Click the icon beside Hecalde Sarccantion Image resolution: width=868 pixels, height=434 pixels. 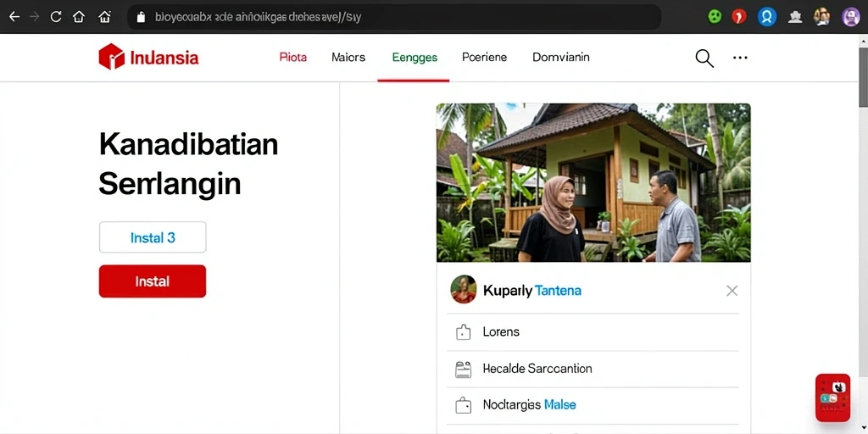[463, 370]
